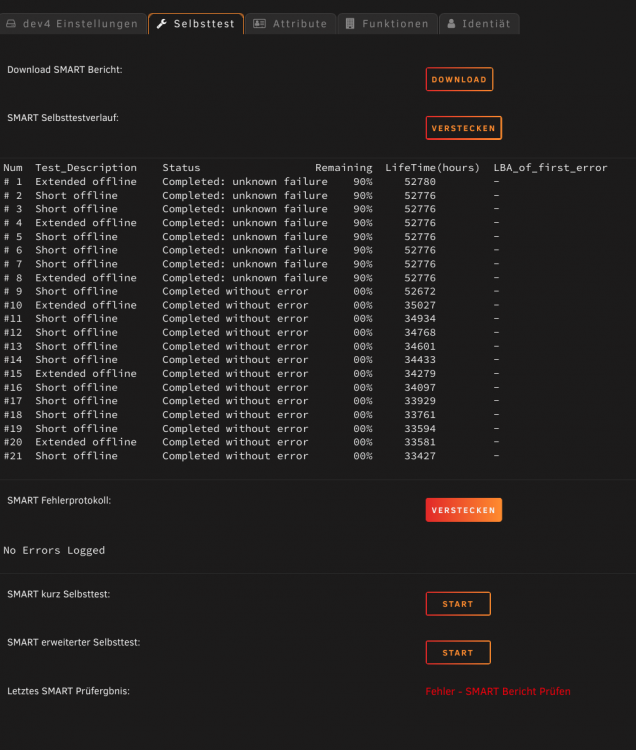Click the 'SMART erweiterter Selbsttest:' label

click(74, 642)
